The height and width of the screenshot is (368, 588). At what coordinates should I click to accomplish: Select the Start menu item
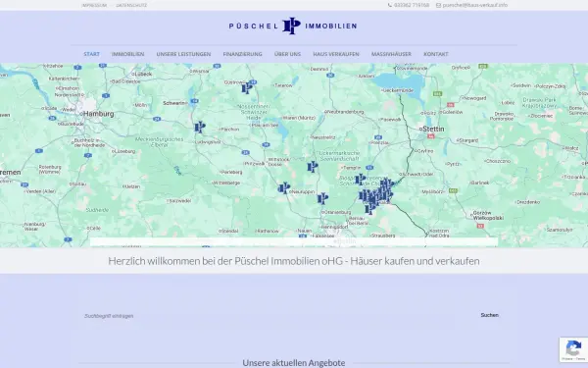pyautogui.click(x=91, y=54)
